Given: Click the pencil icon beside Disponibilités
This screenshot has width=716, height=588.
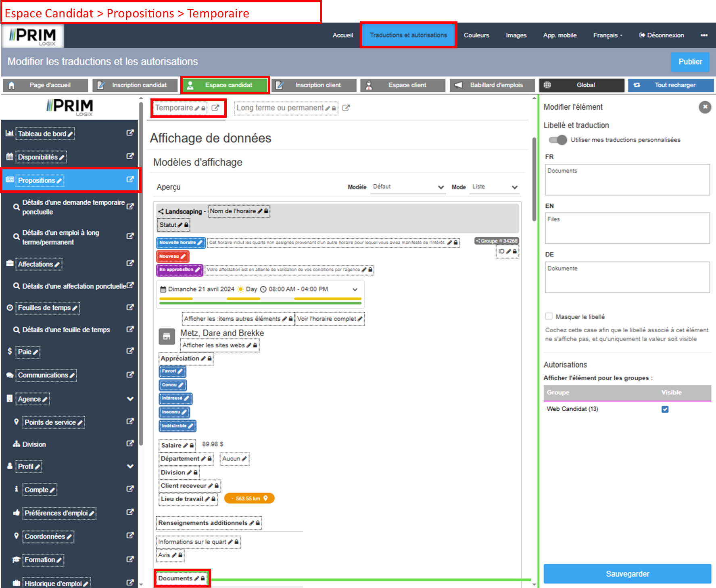Looking at the screenshot, I should click(x=62, y=157).
